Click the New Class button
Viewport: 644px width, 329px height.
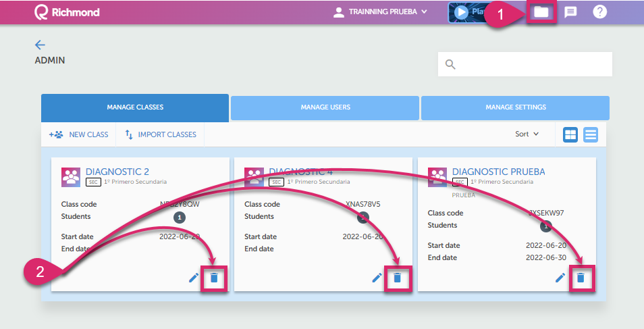[x=79, y=134]
